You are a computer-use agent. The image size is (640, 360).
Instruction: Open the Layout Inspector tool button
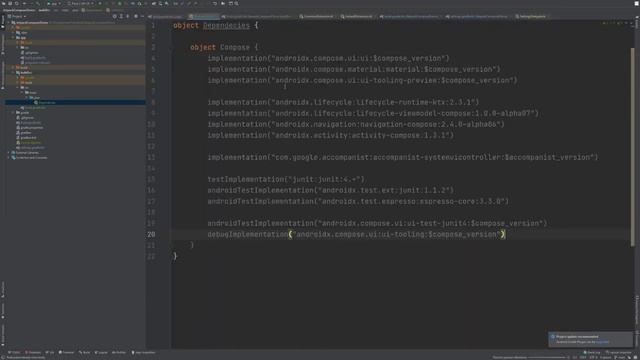click(619, 352)
